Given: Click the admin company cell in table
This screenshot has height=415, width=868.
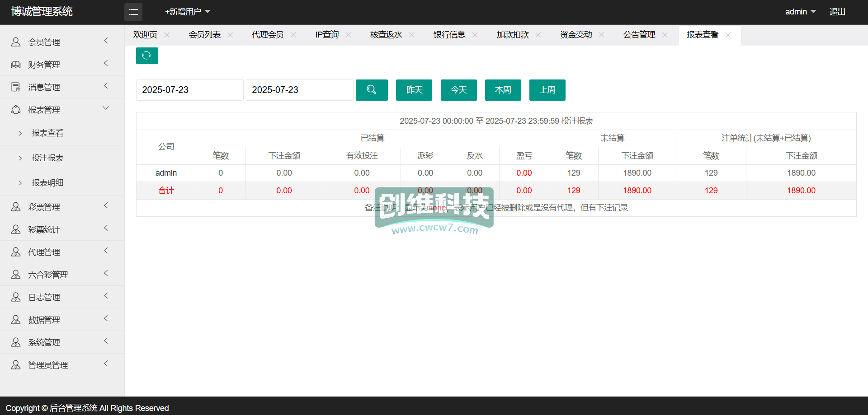Looking at the screenshot, I should [166, 173].
